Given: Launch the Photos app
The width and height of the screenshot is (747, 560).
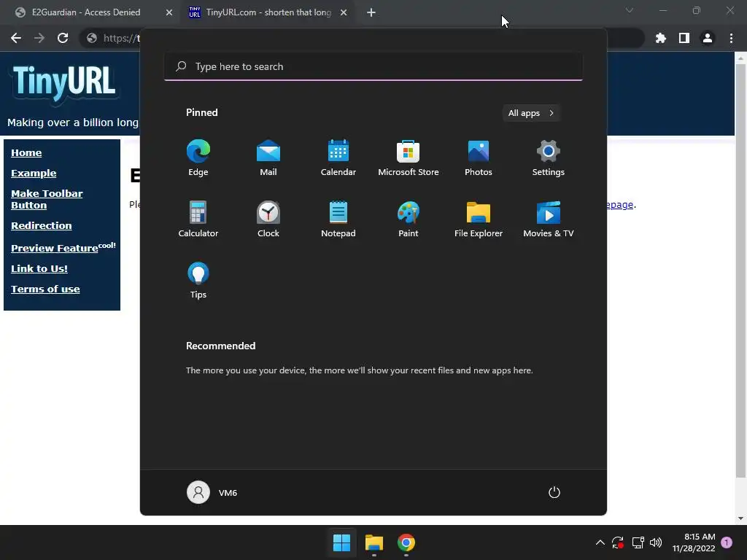Looking at the screenshot, I should click(x=479, y=158).
